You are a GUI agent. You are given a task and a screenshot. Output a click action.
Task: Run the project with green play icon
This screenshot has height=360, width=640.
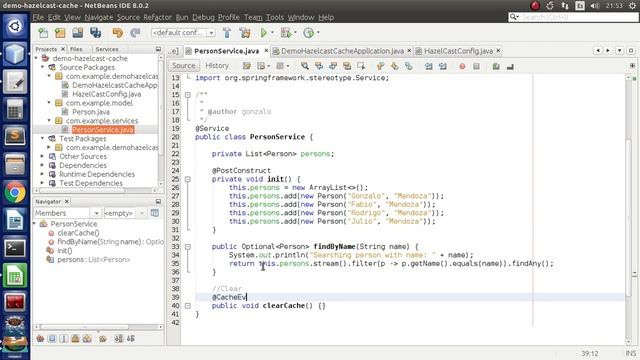[264, 33]
